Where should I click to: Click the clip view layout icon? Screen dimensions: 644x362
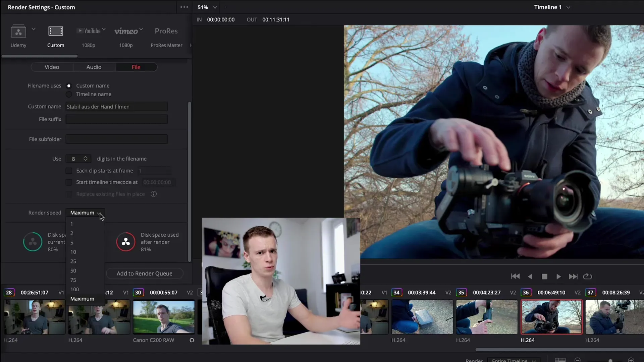[x=560, y=360]
